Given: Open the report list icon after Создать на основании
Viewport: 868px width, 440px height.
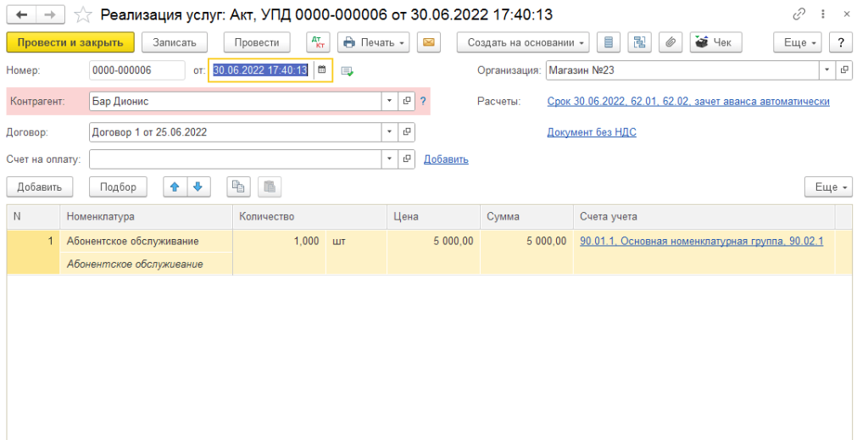Looking at the screenshot, I should pyautogui.click(x=609, y=42).
